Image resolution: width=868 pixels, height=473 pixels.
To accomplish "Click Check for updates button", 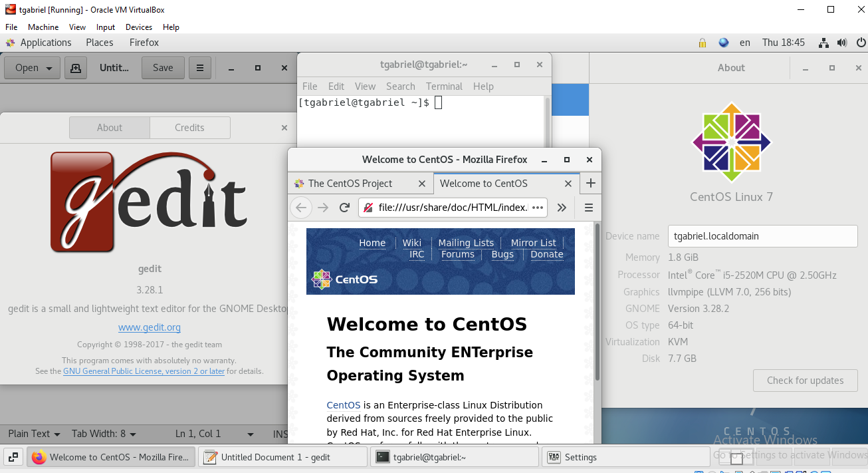I will (805, 381).
